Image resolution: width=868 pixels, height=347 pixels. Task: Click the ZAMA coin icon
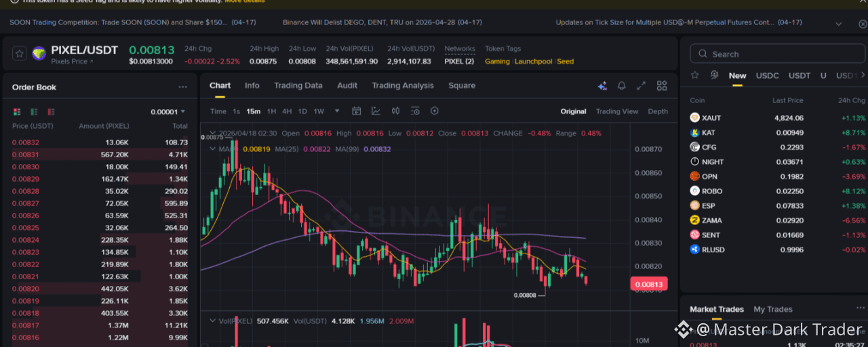(x=694, y=220)
